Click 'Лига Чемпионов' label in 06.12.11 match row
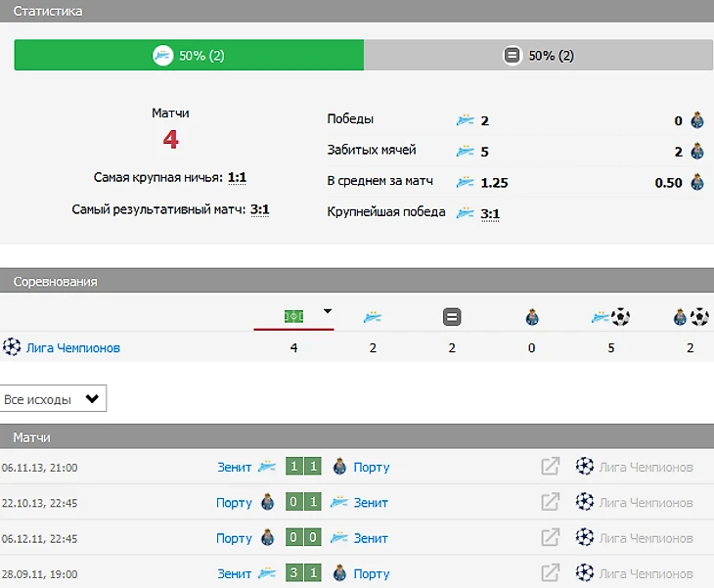 (x=646, y=537)
